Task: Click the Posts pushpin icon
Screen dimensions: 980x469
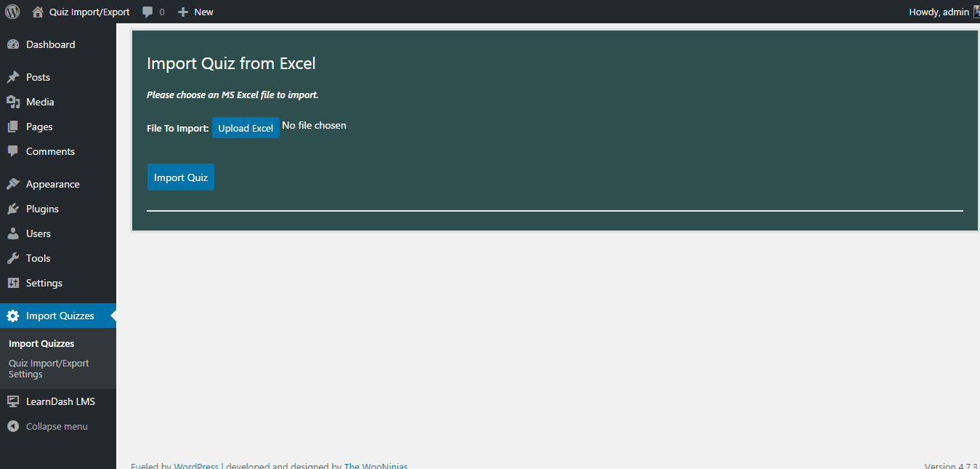Action: (x=13, y=77)
